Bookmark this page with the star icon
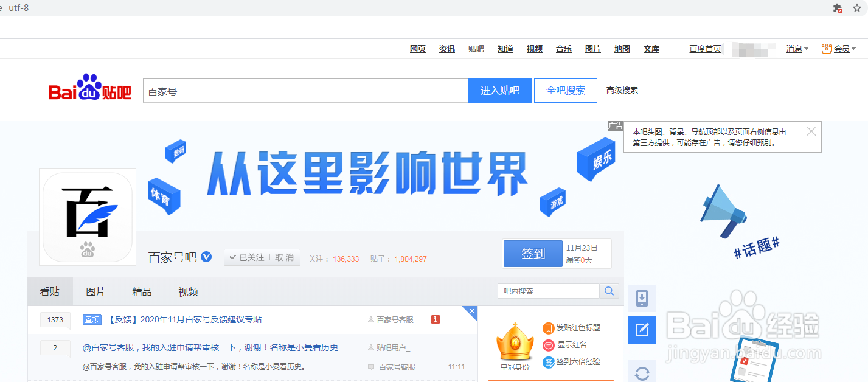 858,8
